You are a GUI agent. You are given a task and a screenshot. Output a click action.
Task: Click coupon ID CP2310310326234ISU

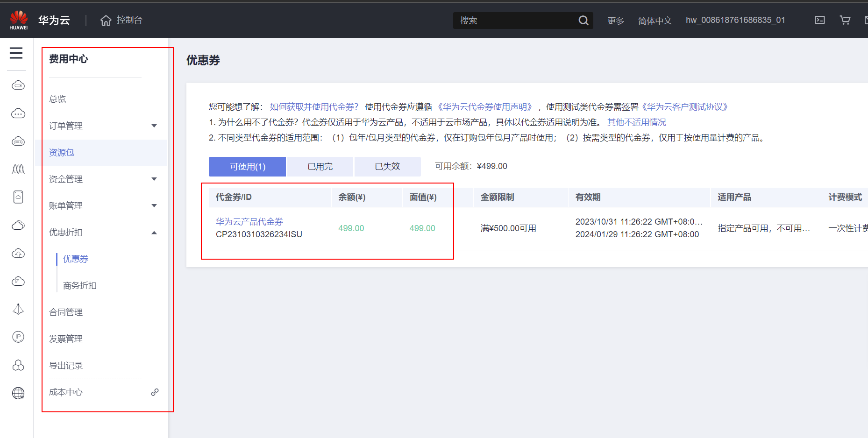tap(259, 234)
